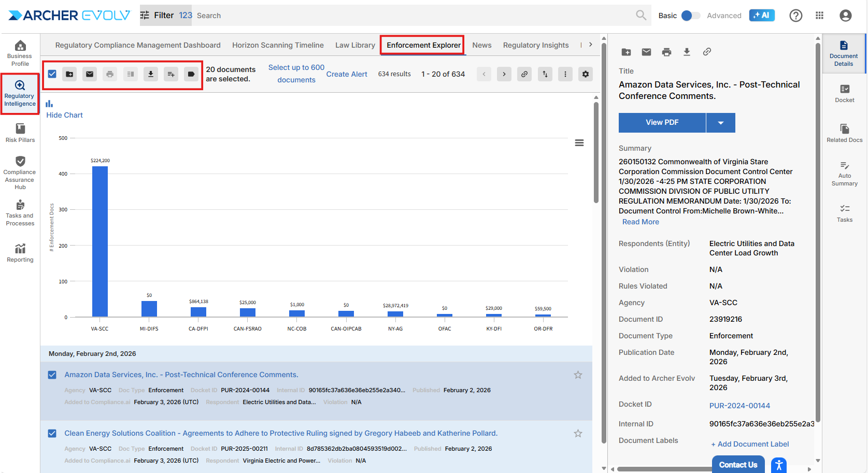Viewport: 868px width, 473px height.
Task: Open the Auto Summary panel
Action: (844, 173)
